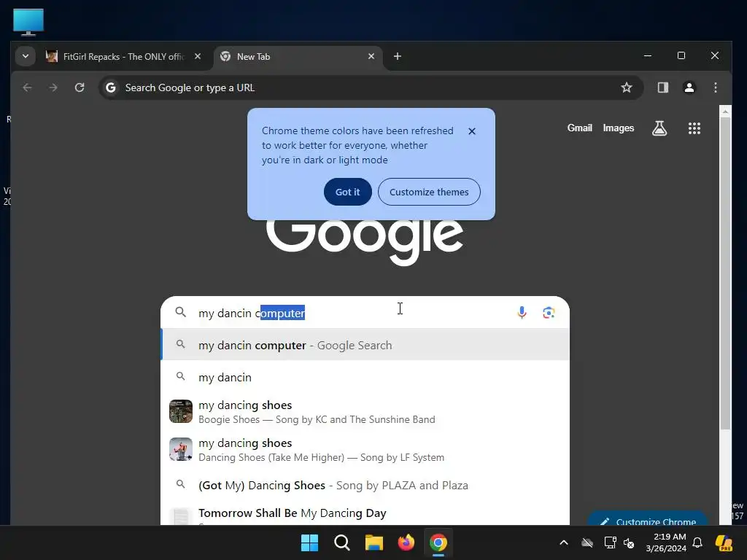Open notifications bell icon
The width and height of the screenshot is (747, 560).
click(x=697, y=542)
